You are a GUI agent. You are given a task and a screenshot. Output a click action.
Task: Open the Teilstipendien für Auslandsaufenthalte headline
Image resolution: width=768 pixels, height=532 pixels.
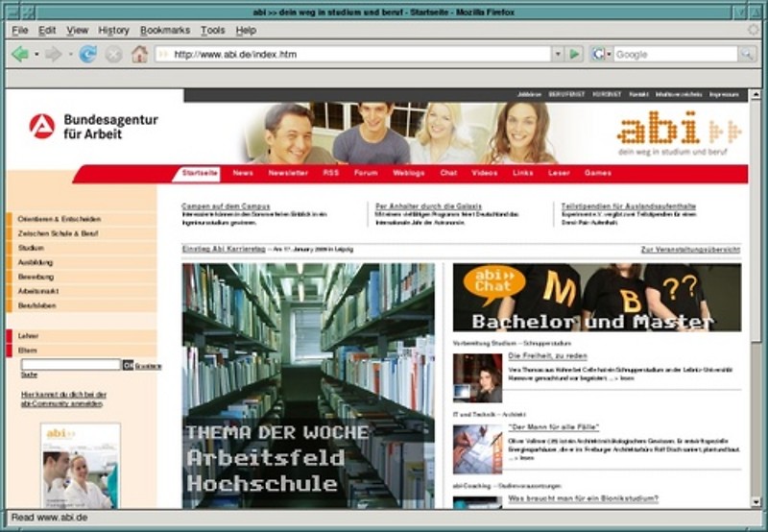[629, 206]
